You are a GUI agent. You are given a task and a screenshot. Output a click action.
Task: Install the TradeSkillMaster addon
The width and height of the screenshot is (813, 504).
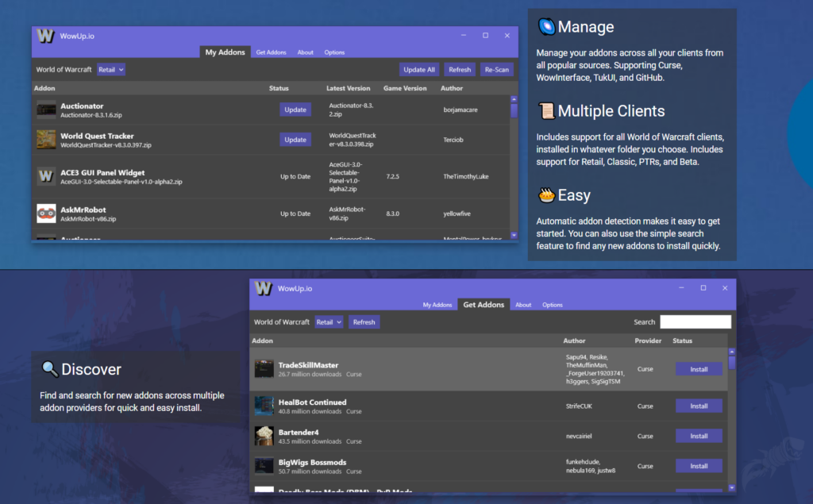pyautogui.click(x=699, y=369)
